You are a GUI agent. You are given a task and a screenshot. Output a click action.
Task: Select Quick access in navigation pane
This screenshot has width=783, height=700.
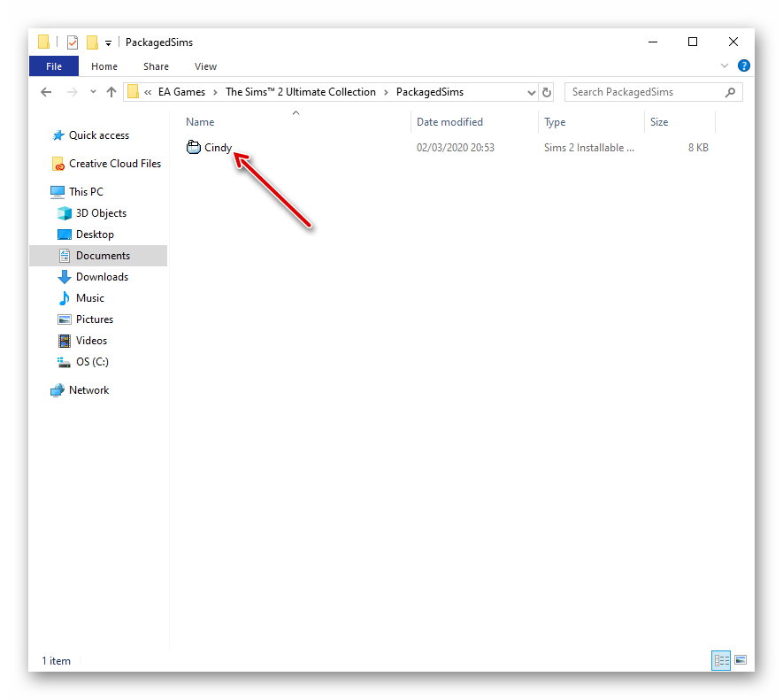tap(91, 135)
